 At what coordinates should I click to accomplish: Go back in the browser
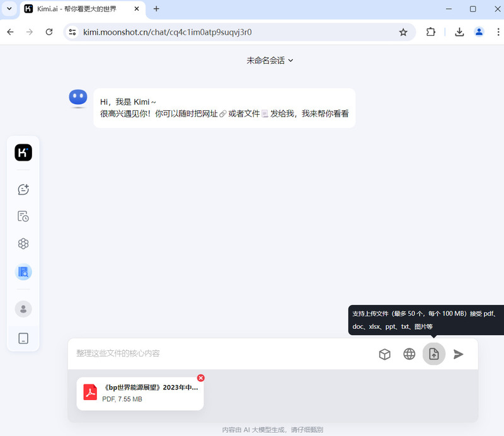click(10, 32)
